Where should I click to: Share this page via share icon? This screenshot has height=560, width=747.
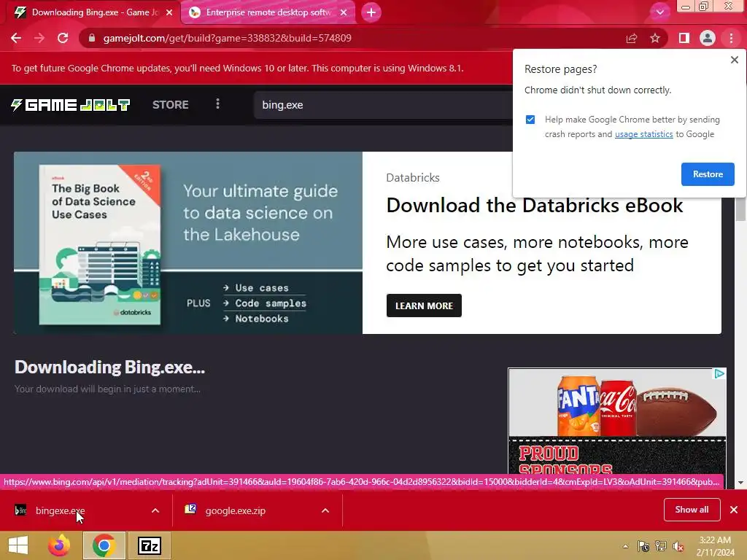632,38
